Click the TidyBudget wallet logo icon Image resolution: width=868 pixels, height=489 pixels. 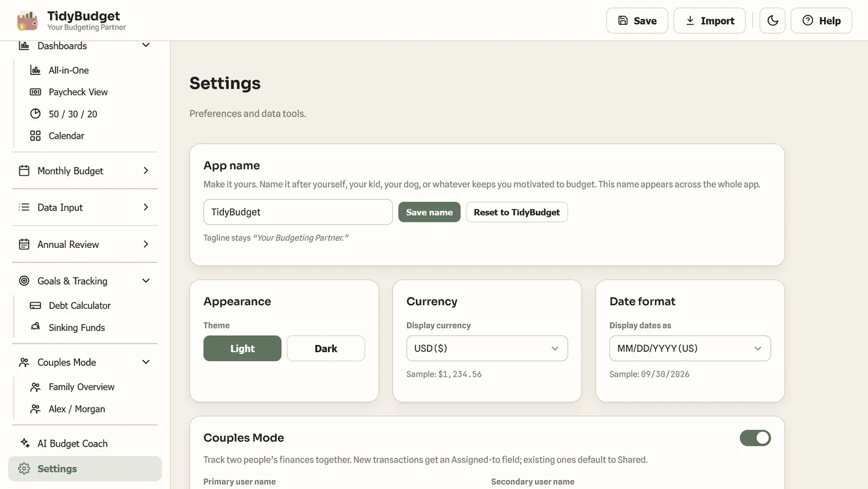pos(28,21)
